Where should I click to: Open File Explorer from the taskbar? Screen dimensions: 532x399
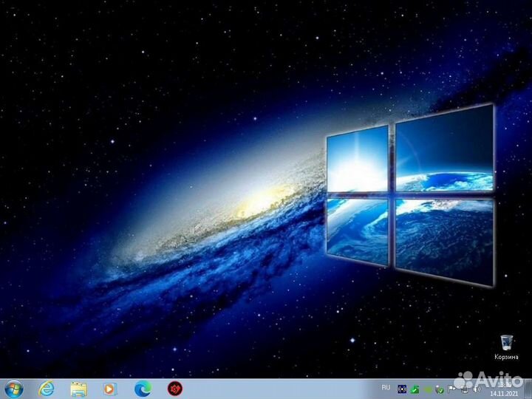(78, 388)
